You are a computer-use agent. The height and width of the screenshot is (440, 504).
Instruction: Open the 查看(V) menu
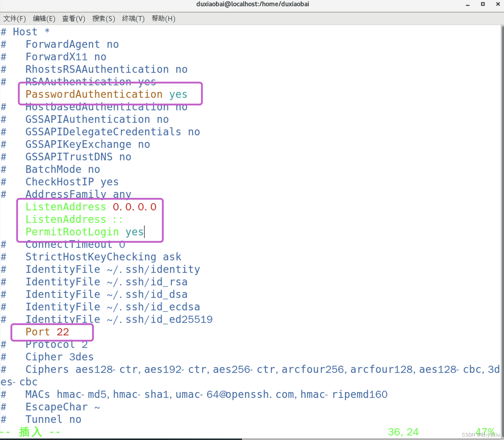[73, 18]
